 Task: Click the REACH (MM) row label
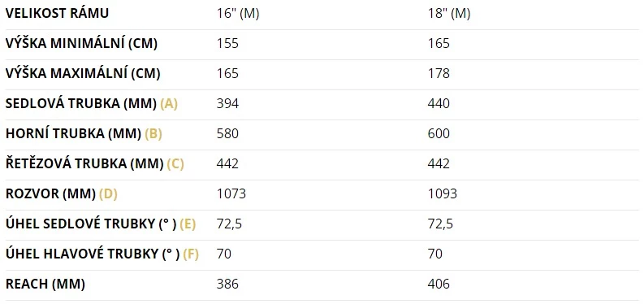45,284
